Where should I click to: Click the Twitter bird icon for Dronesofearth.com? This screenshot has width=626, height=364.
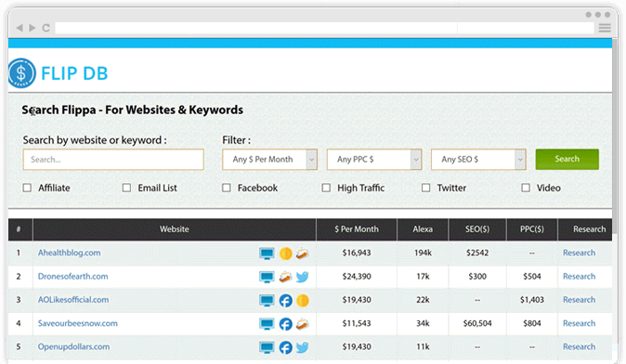pos(302,277)
